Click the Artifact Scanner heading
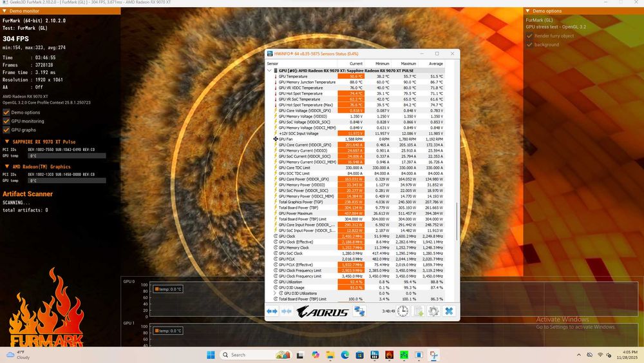 click(x=28, y=194)
